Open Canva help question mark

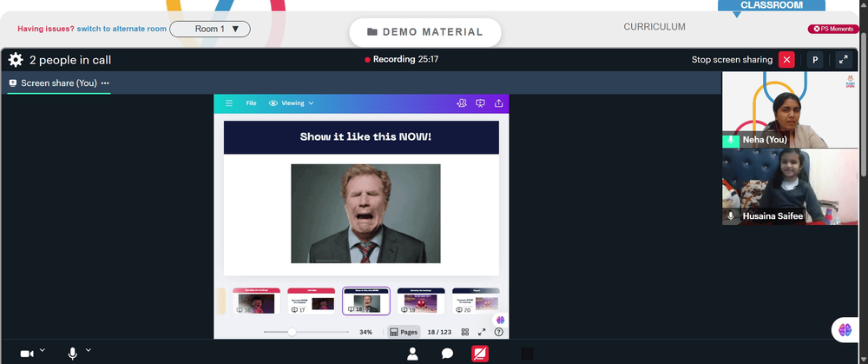tap(499, 332)
